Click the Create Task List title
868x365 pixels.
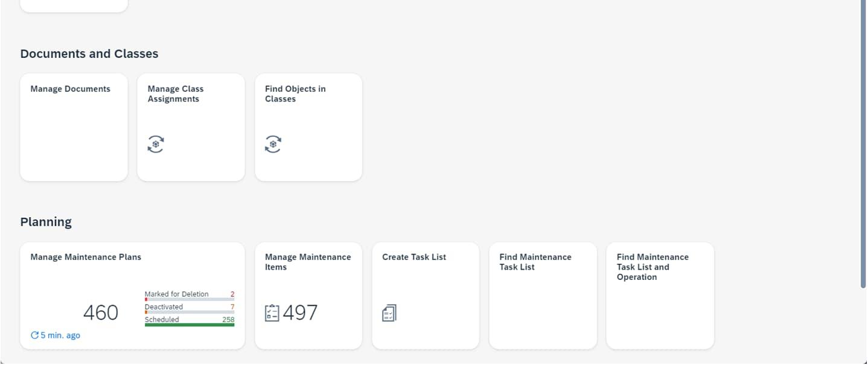(414, 257)
